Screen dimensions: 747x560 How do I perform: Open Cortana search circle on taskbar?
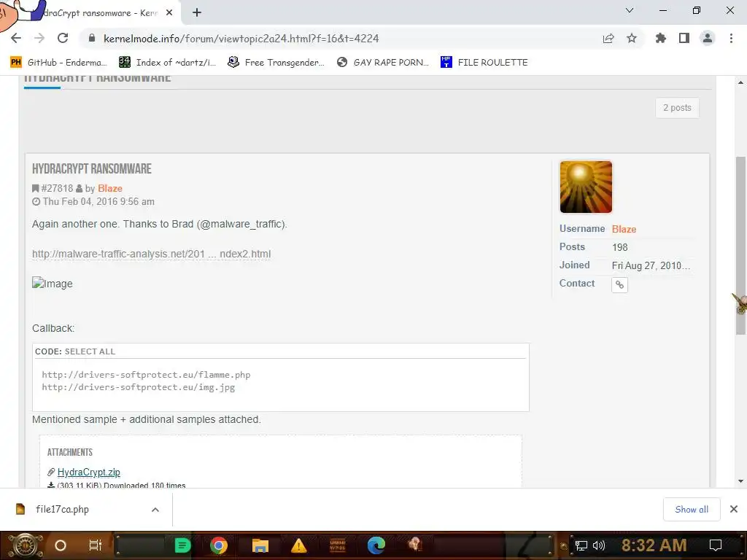click(61, 545)
